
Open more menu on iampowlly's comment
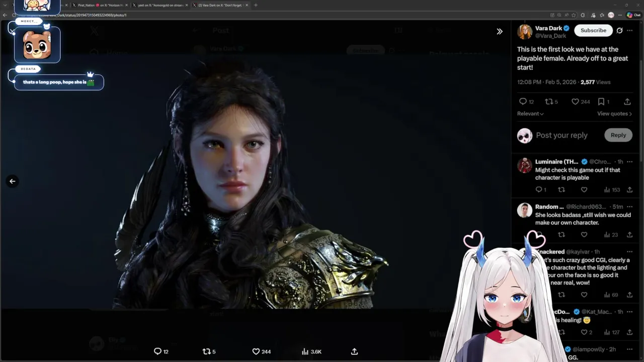click(x=629, y=349)
